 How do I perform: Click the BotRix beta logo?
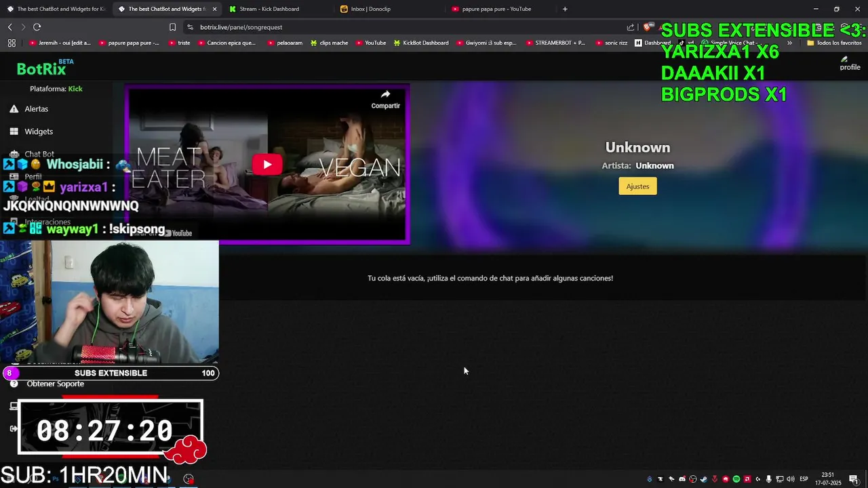click(45, 68)
